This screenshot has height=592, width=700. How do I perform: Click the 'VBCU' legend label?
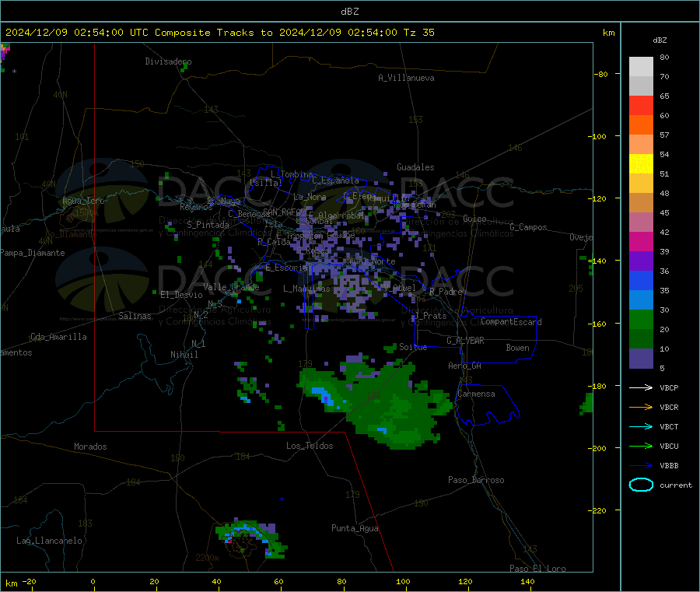tap(669, 446)
